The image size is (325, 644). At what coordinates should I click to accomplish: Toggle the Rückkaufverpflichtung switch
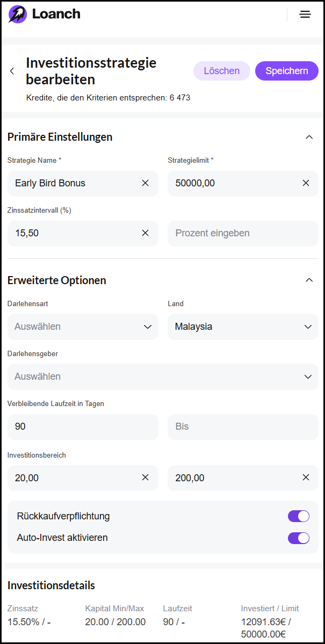pos(298,516)
